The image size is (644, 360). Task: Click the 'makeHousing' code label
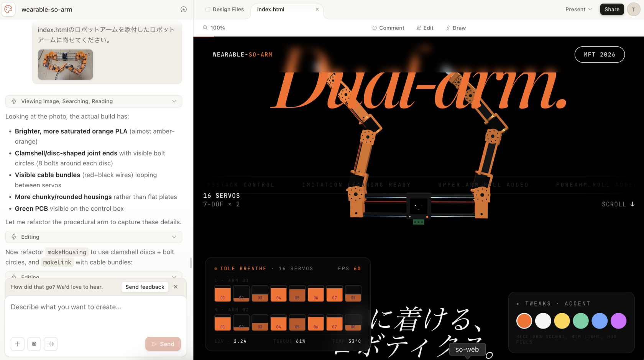pyautogui.click(x=67, y=252)
